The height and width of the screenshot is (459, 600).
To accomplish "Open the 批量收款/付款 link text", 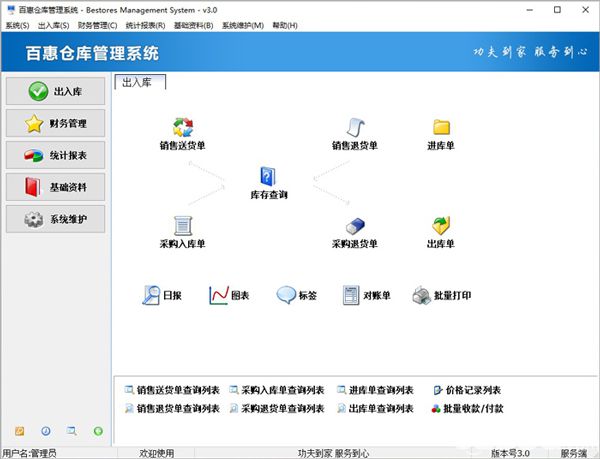I will 473,409.
